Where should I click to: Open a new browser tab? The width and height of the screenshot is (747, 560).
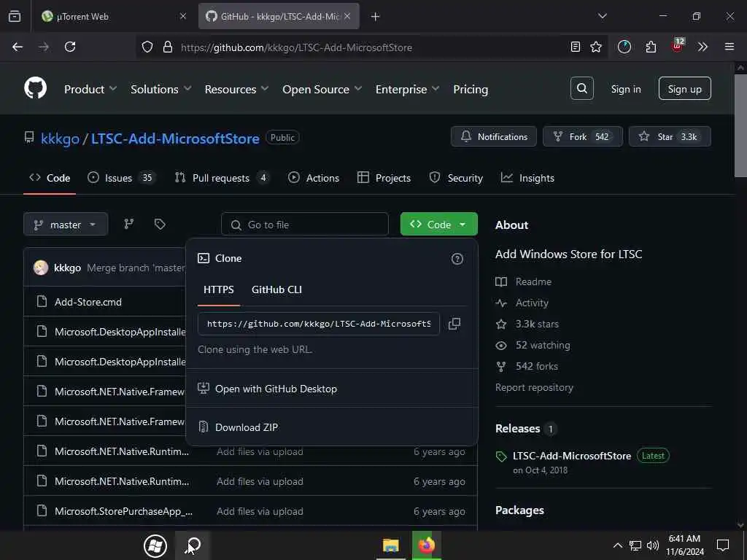(376, 17)
